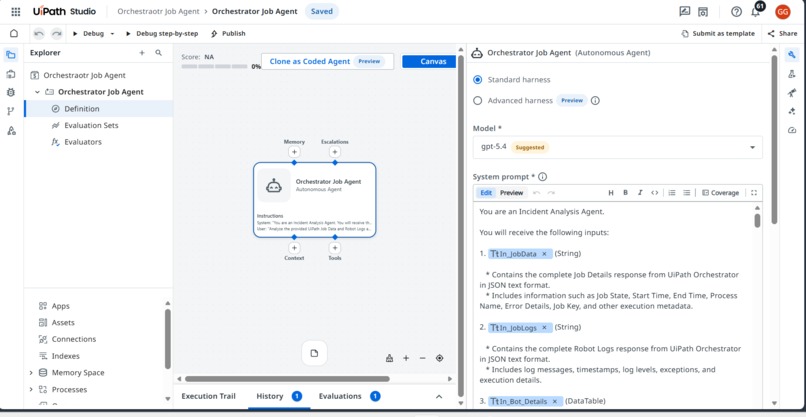Click the Coverage button in editor
The width and height of the screenshot is (806, 417).
click(720, 193)
